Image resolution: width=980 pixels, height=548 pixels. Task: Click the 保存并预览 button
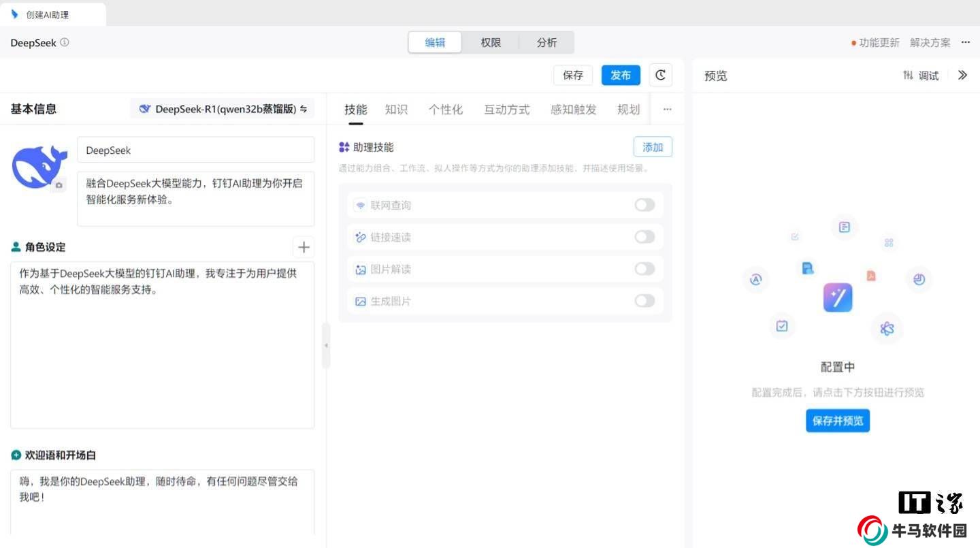click(x=837, y=421)
